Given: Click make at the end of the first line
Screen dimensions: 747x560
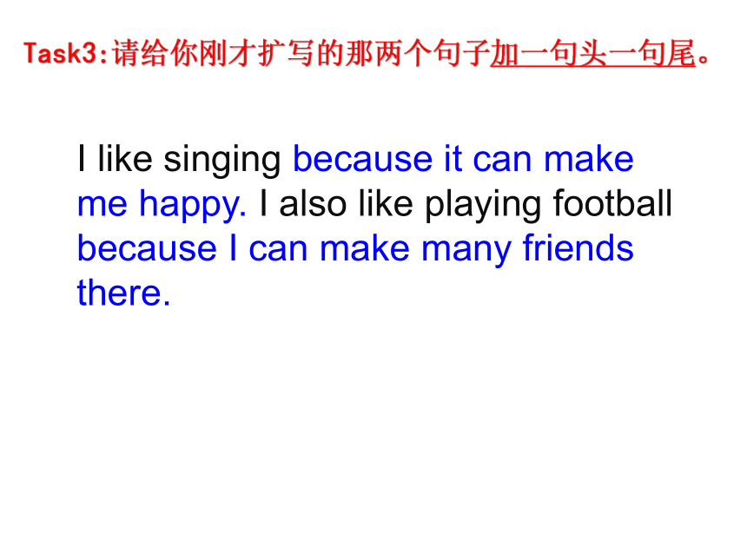Looking at the screenshot, I should (588, 159).
